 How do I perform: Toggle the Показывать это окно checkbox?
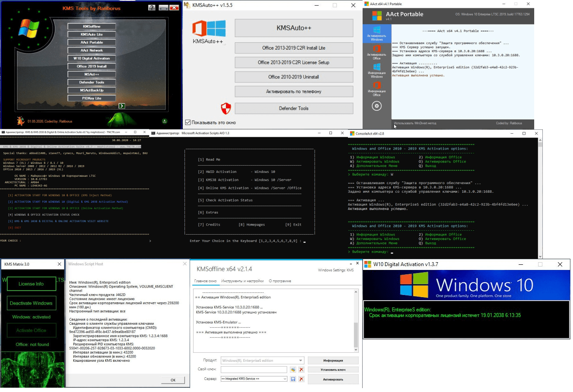pos(188,122)
